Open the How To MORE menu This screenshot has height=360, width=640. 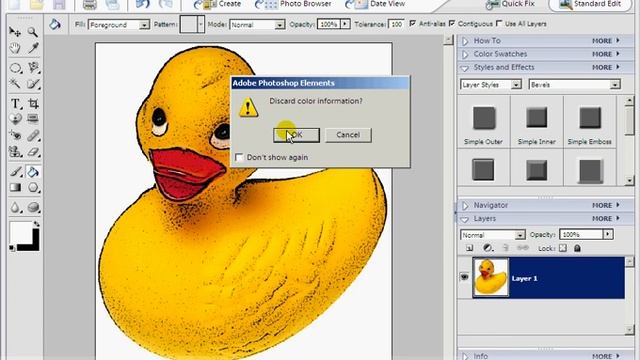[606, 41]
